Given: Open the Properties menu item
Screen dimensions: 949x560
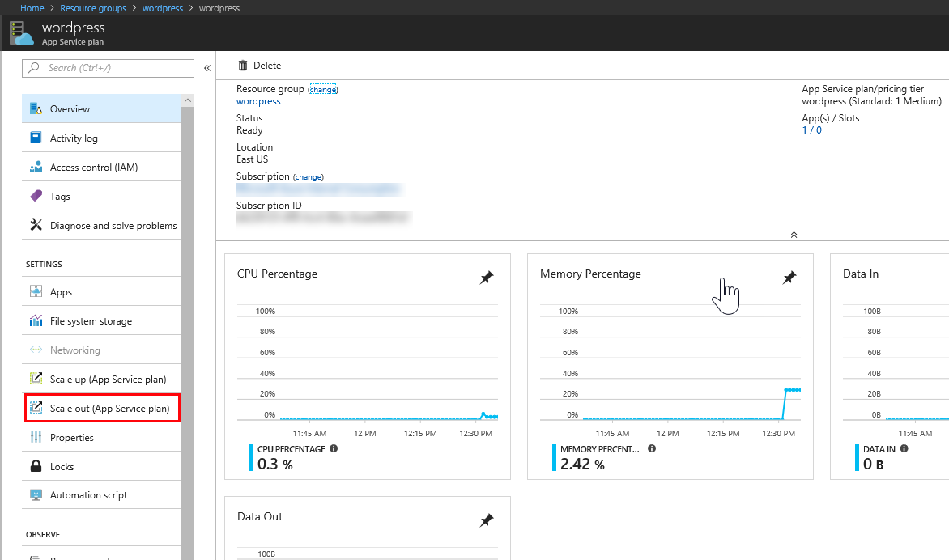Looking at the screenshot, I should pyautogui.click(x=102, y=437).
